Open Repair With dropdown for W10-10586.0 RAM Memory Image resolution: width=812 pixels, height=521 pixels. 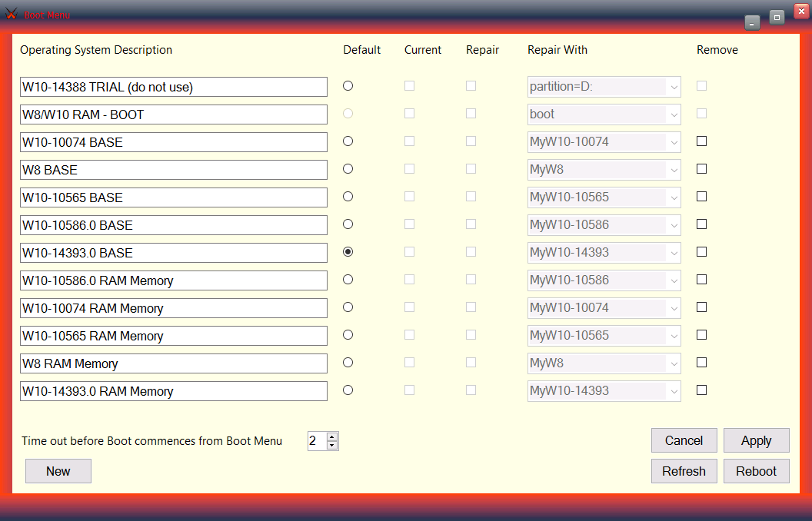tap(604, 280)
